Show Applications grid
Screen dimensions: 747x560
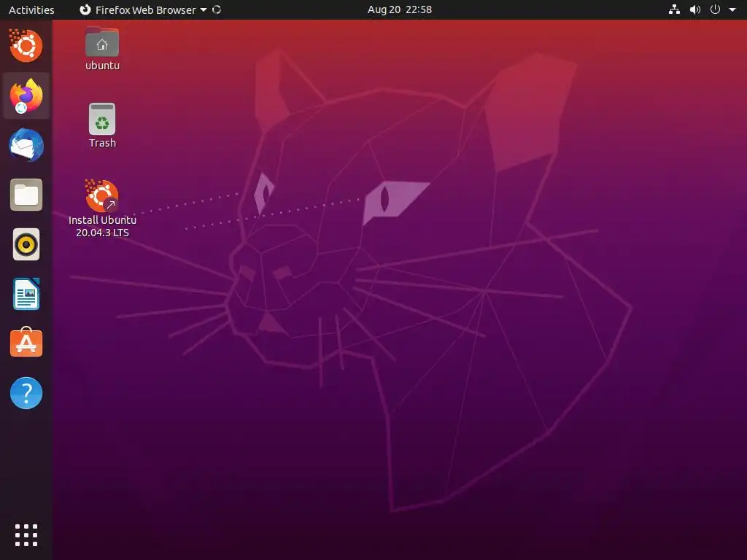point(26,535)
